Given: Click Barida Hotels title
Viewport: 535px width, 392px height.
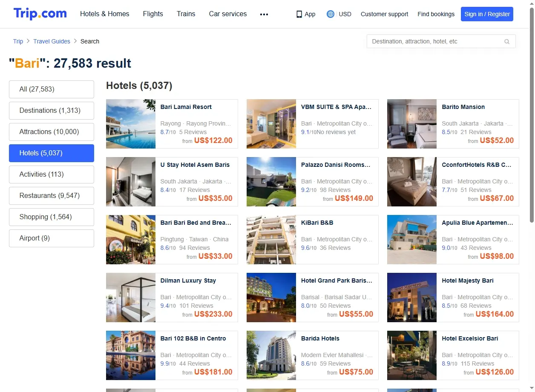Looking at the screenshot, I should point(320,338).
